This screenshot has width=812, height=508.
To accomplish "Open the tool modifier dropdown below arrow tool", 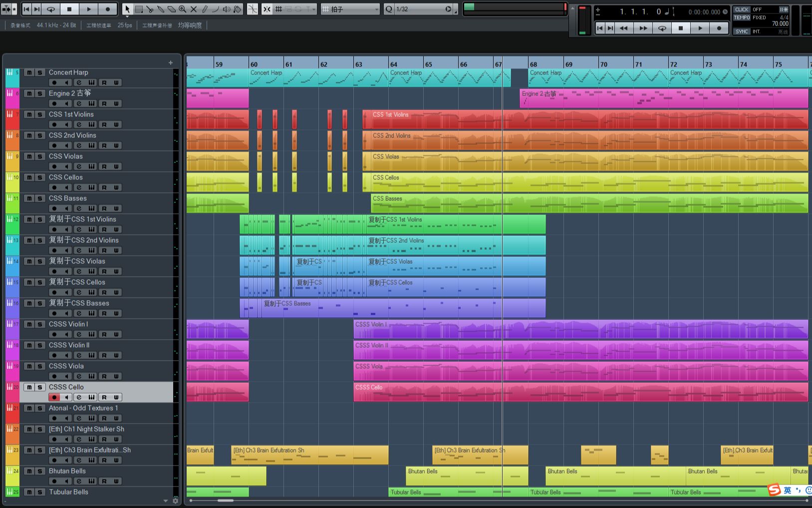I will click(x=127, y=16).
